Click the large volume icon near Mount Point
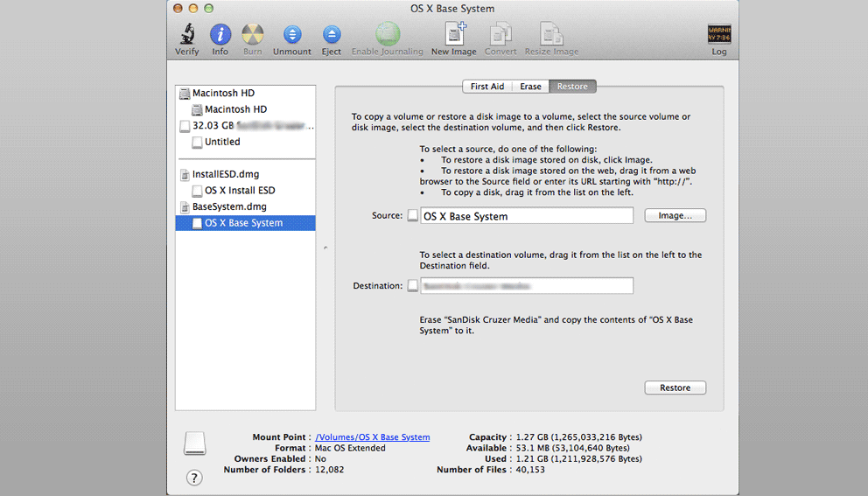The image size is (868, 496). (195, 444)
